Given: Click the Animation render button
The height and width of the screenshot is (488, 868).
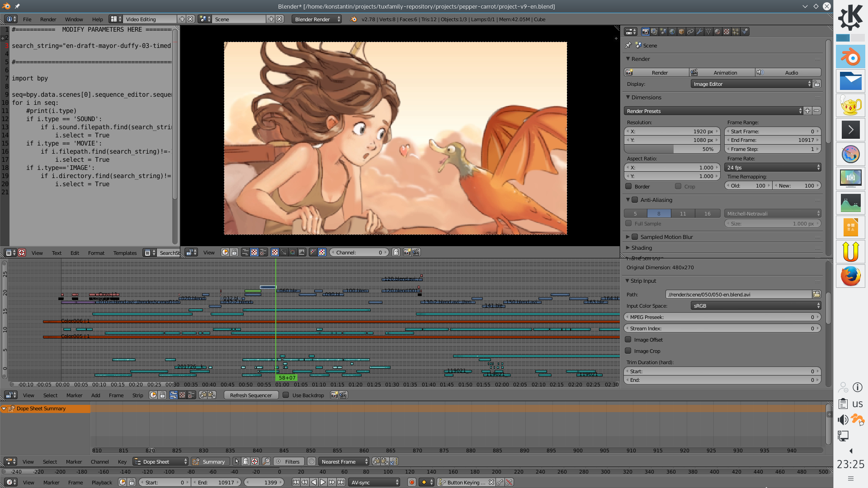Looking at the screenshot, I should (x=722, y=72).
